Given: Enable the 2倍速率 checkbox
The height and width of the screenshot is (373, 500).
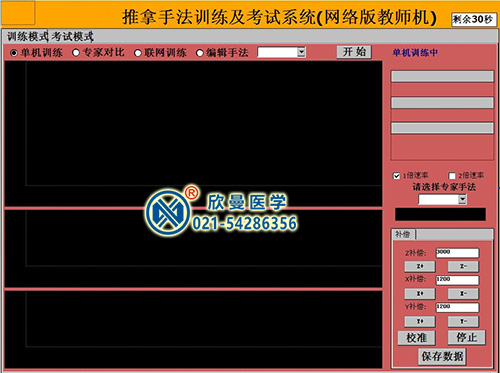Looking at the screenshot, I should [452, 176].
